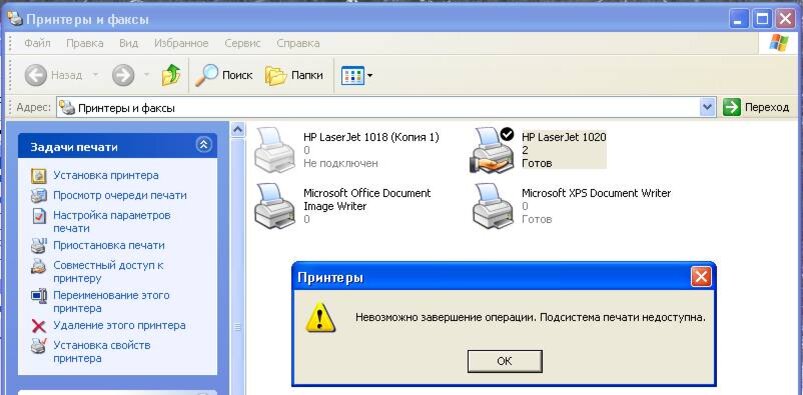Image resolution: width=803 pixels, height=395 pixels.
Task: Click the Forward arrow icon
Action: click(x=123, y=75)
